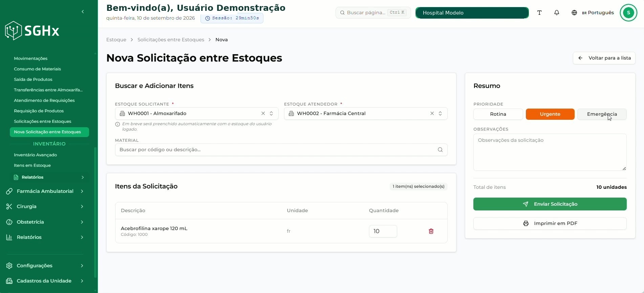
Task: Click the observations textarea resize handle
Action: click(x=624, y=168)
